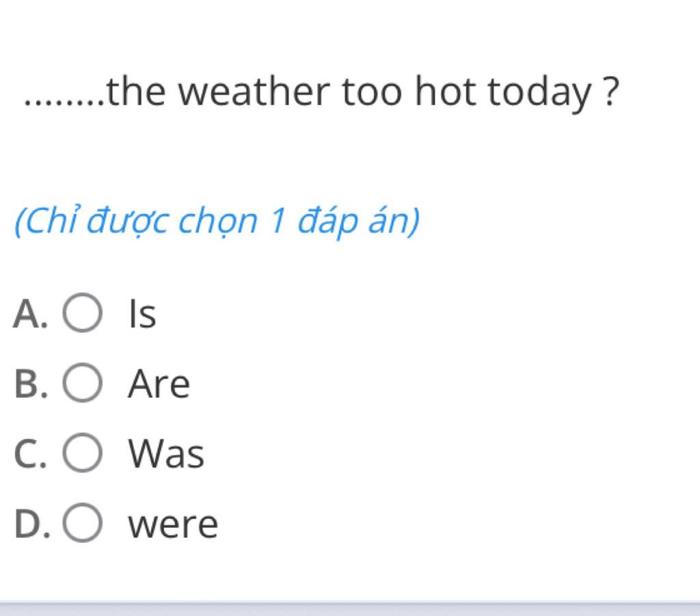700x616 pixels.
Task: Click the question mark ending the sentence
Action: (x=610, y=91)
